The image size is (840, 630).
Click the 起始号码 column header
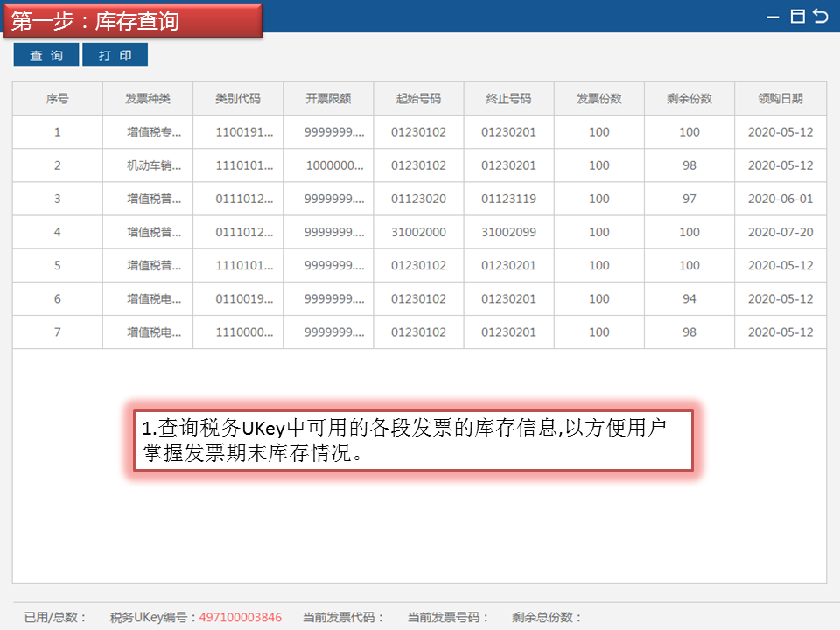pos(418,99)
